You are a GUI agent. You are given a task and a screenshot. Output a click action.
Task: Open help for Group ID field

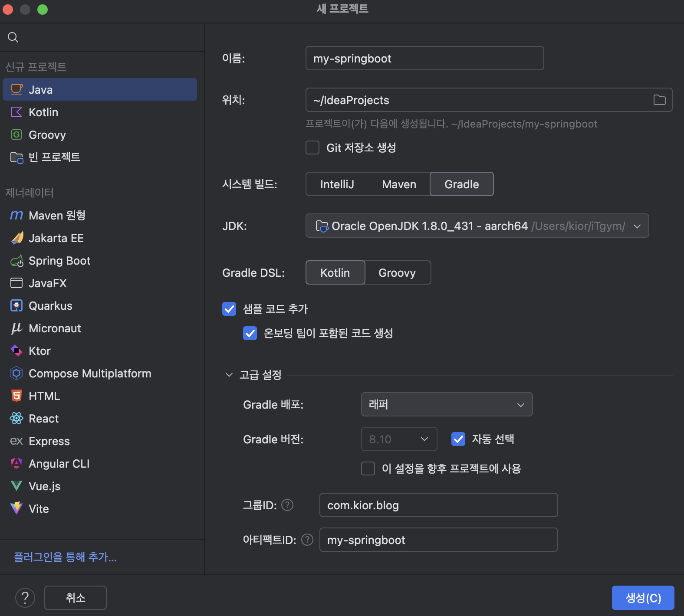coord(287,505)
